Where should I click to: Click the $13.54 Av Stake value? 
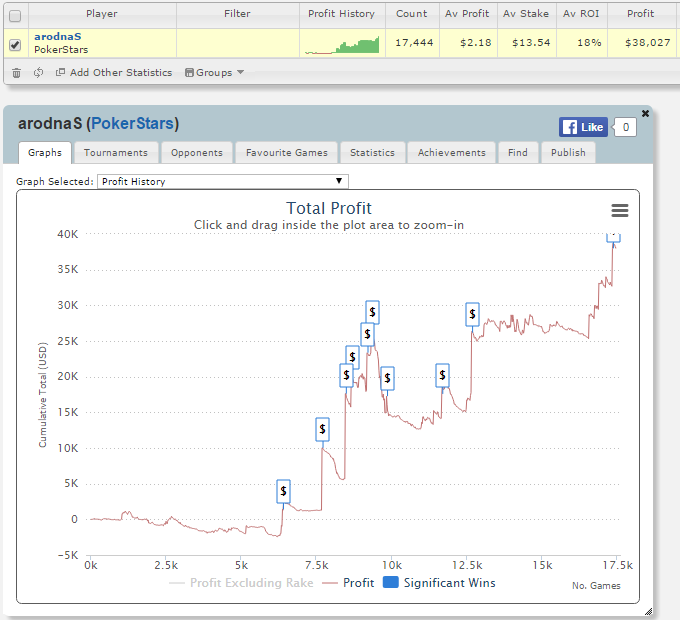click(531, 42)
